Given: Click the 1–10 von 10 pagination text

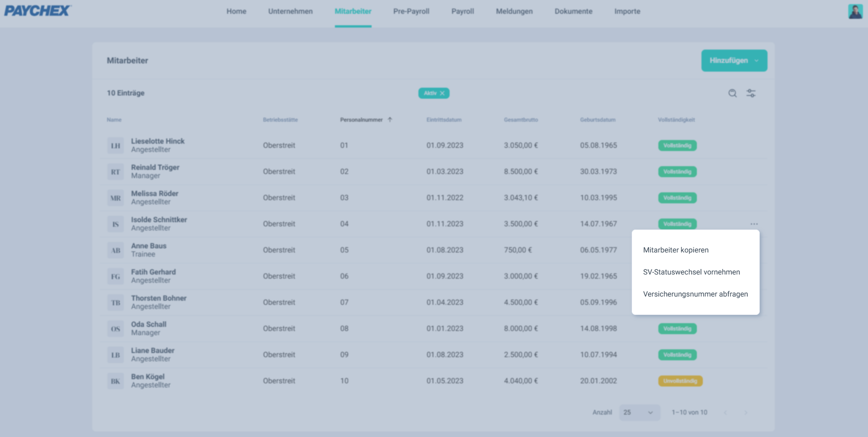Looking at the screenshot, I should pos(689,412).
